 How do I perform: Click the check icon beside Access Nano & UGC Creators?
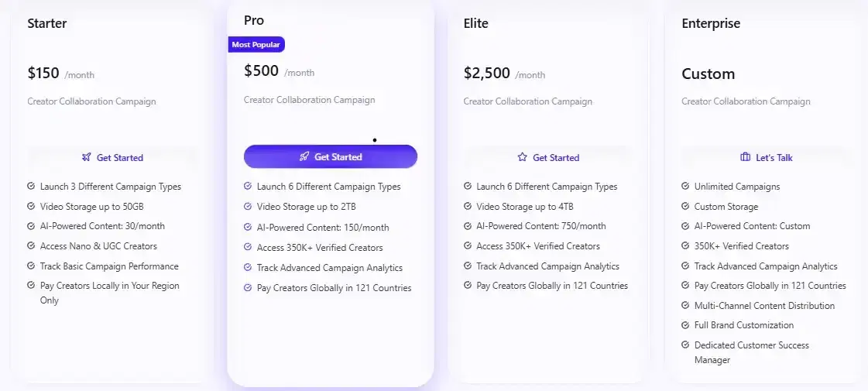31,246
